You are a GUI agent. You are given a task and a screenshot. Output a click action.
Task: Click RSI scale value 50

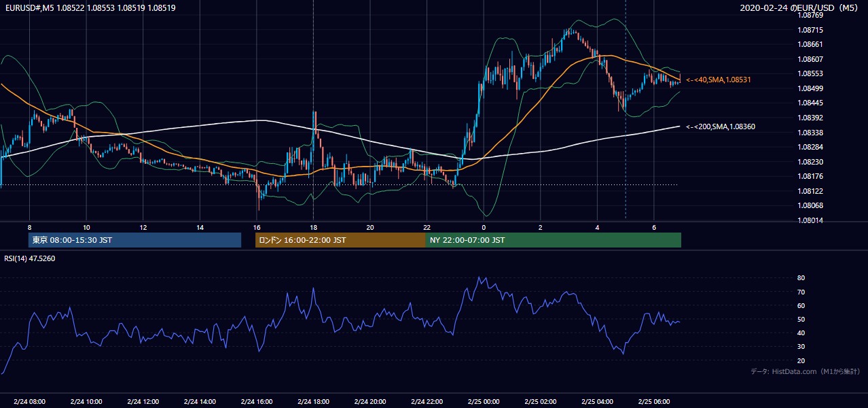point(801,319)
